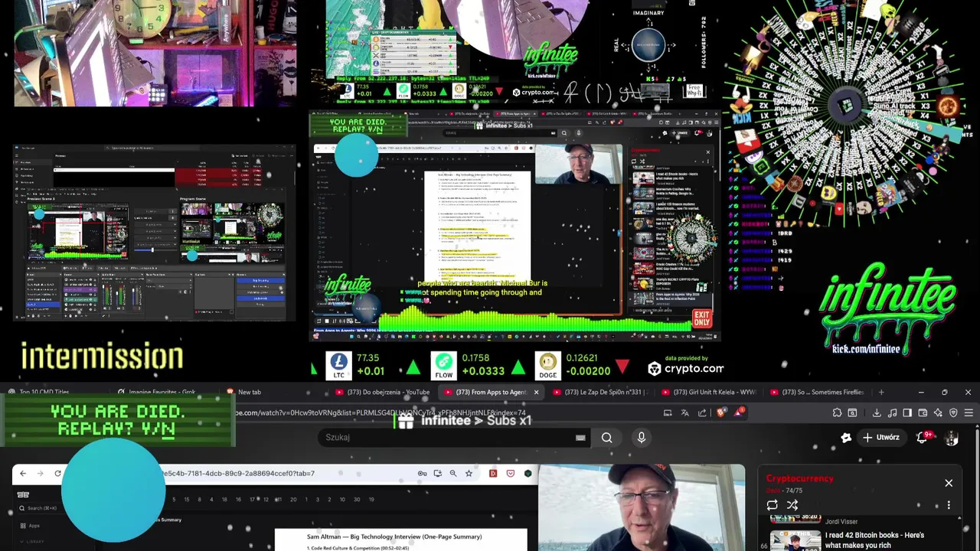
Task: Open playlist more options three-dot menu
Action: 949,505
